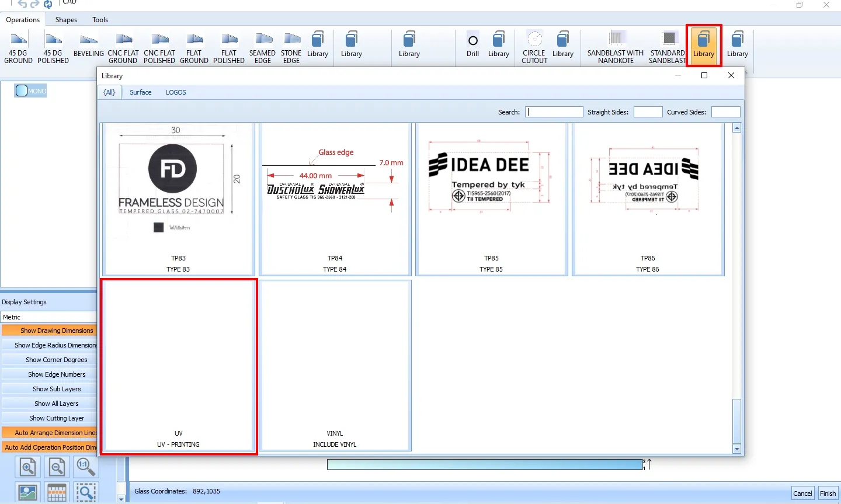Choose the CNC FLAT GROUND operation
Viewport: 841px width, 504px height.
pos(123,48)
